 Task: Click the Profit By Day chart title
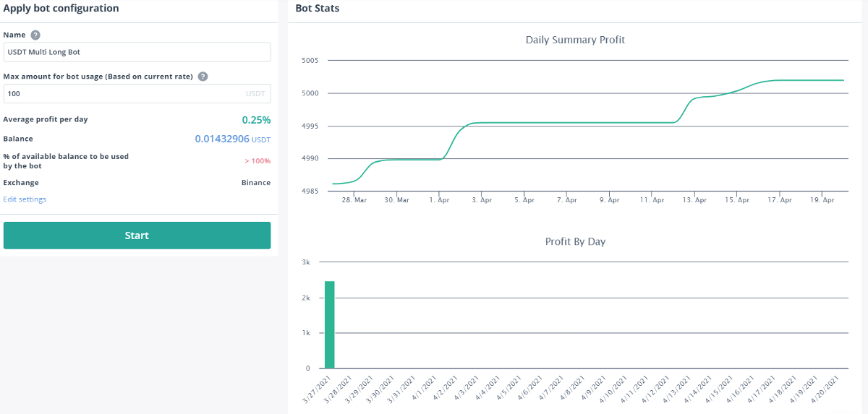575,241
